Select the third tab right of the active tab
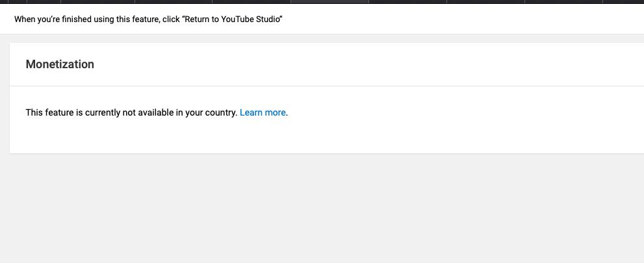The height and width of the screenshot is (263, 644). (x=563, y=2)
